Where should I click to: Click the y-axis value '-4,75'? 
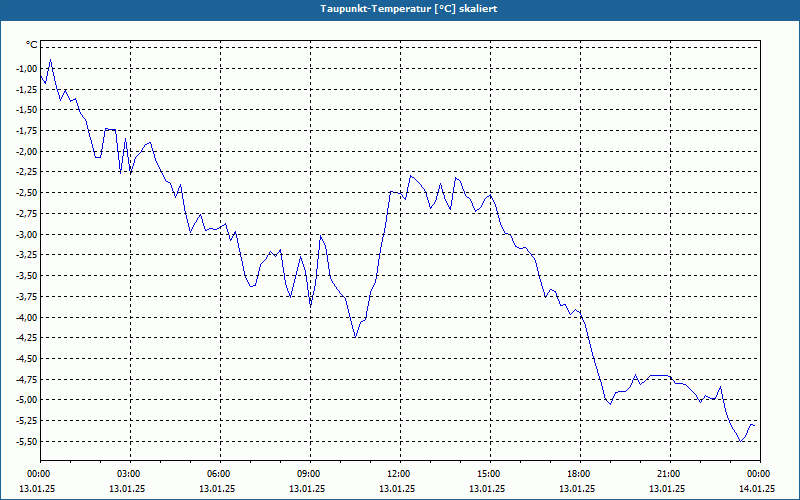coord(27,379)
